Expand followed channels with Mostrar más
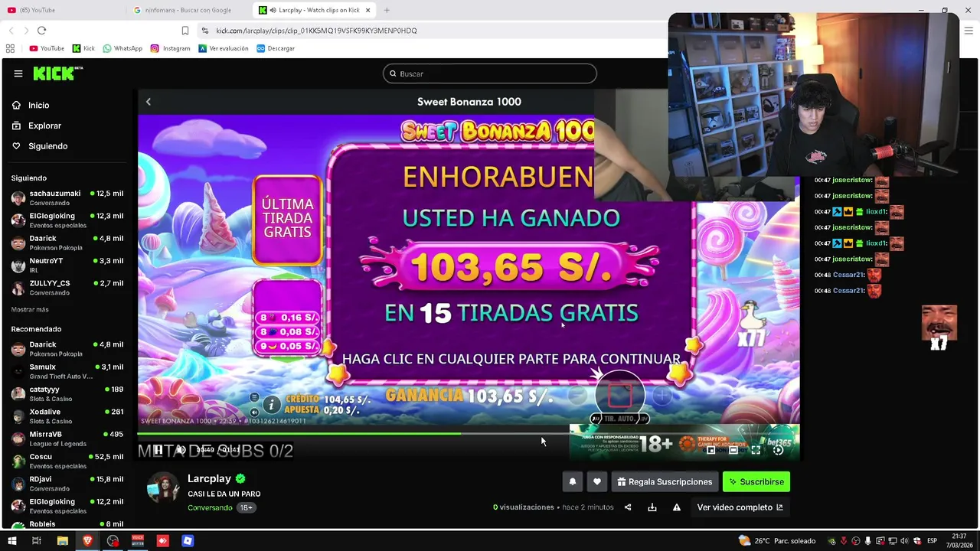Screen dimensions: 980x551 click(30, 309)
